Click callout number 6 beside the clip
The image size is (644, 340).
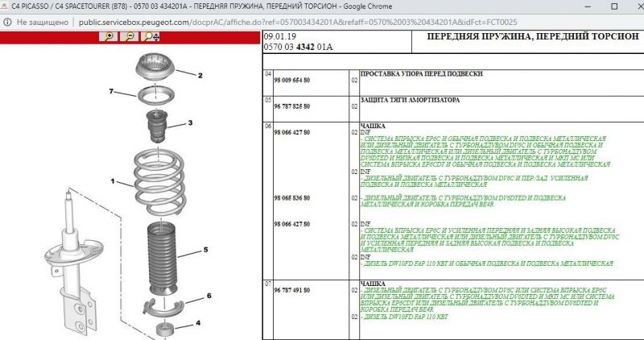pos(208,296)
